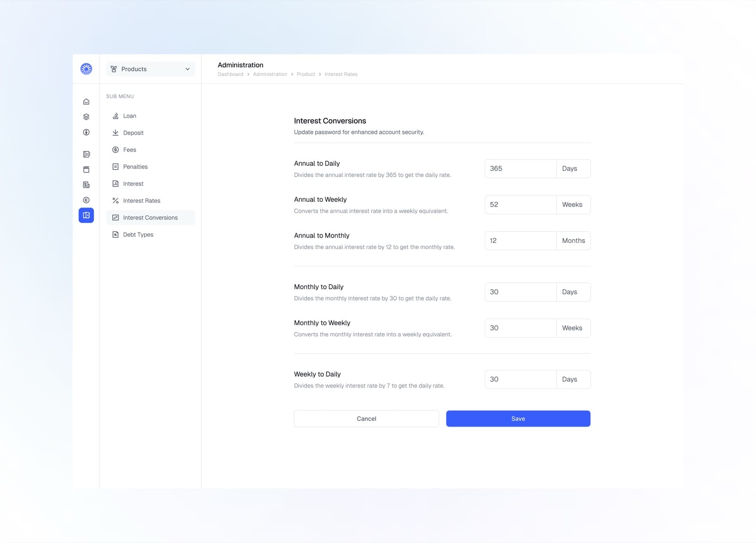Cancel the interest conversion changes

366,419
